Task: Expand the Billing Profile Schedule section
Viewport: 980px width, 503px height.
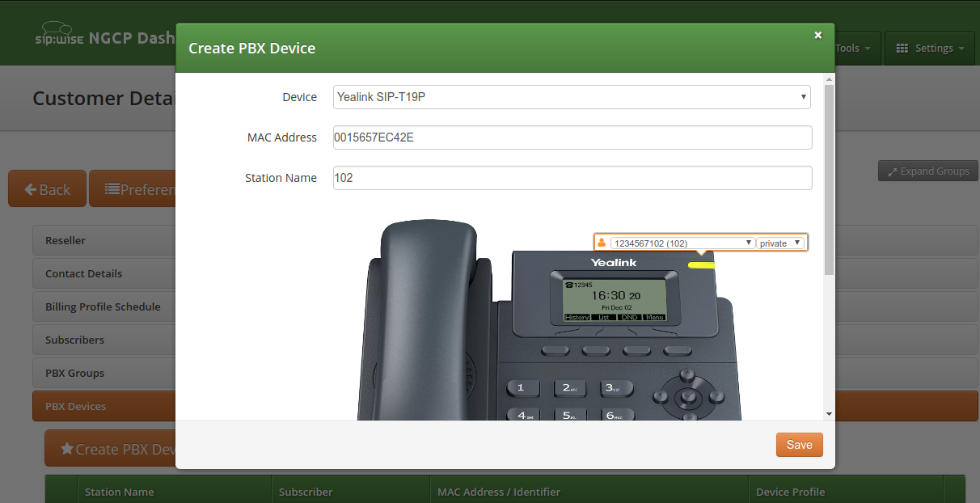Action: tap(104, 306)
